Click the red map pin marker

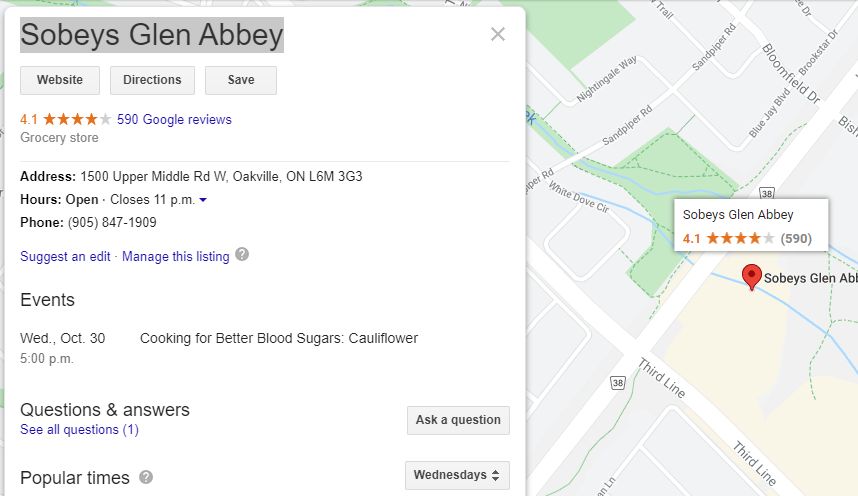[751, 276]
